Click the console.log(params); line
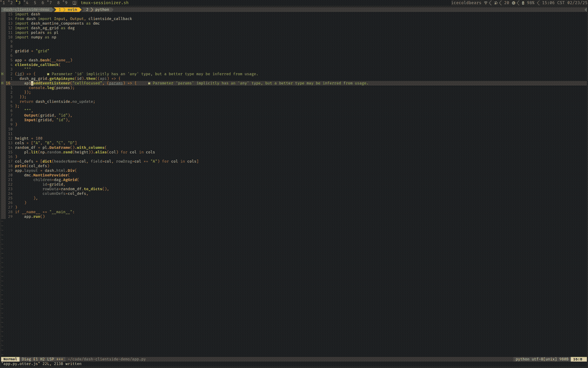 click(51, 88)
